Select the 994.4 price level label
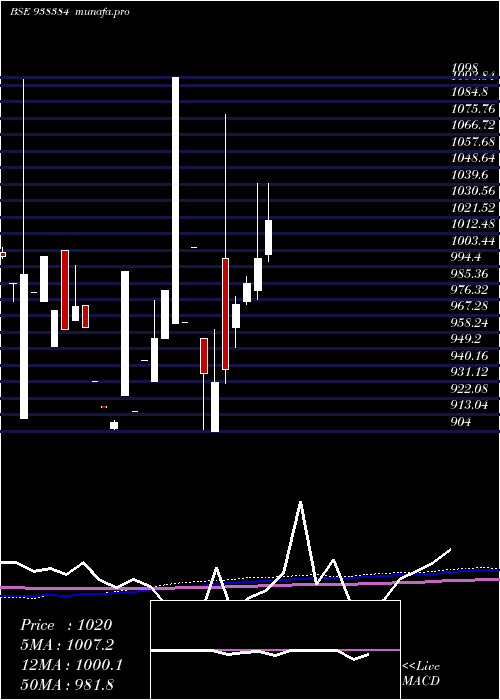500x700 pixels. [466, 257]
